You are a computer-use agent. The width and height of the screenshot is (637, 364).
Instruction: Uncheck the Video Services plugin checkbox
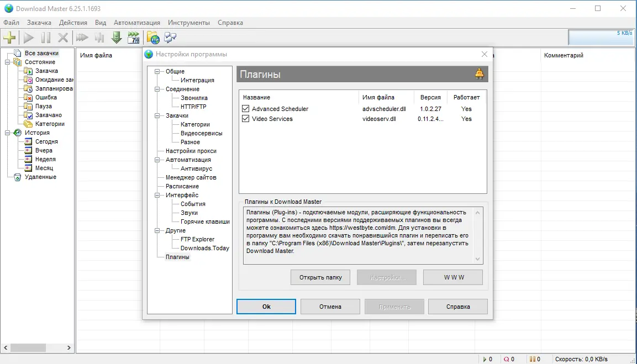click(245, 119)
